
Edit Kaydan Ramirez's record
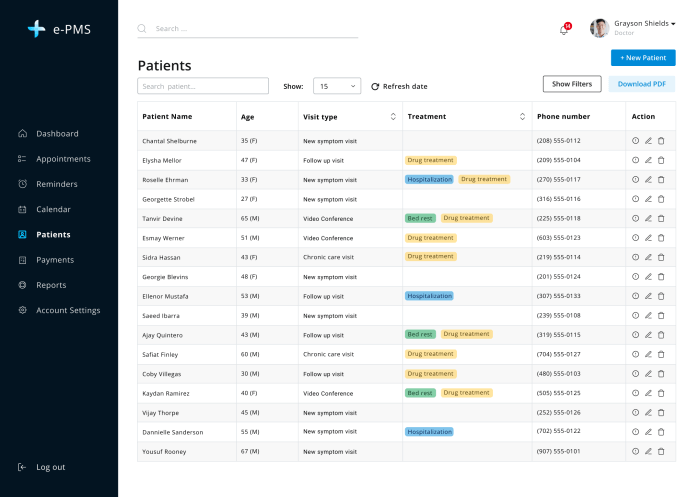tap(648, 393)
